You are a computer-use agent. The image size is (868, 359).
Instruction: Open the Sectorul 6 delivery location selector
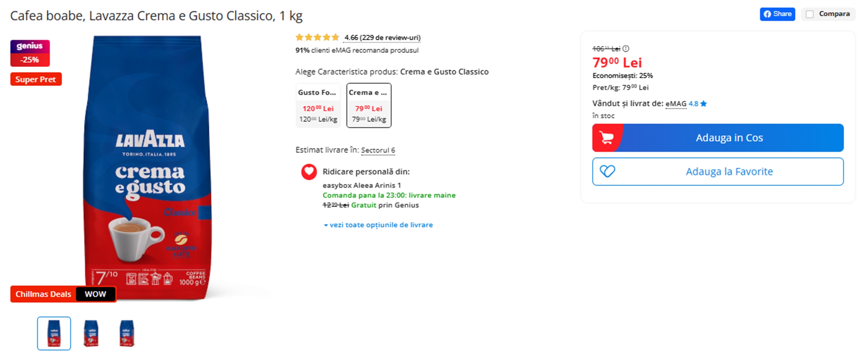point(378,150)
